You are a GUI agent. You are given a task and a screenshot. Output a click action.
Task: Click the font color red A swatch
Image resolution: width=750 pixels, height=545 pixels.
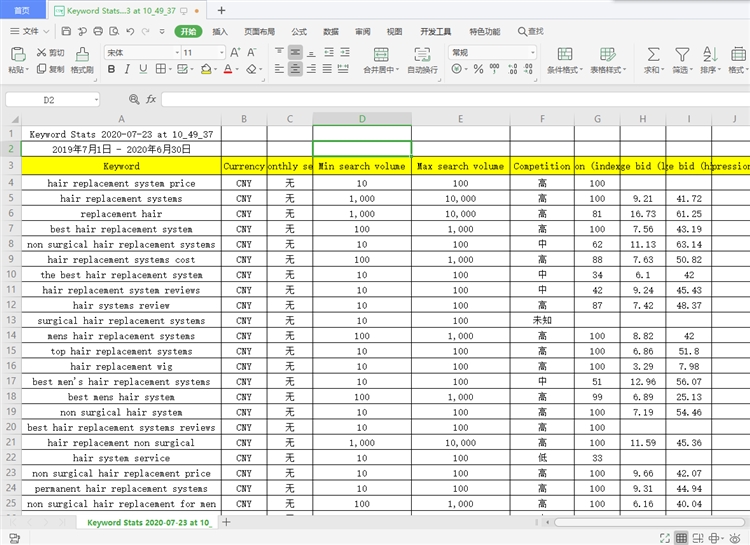227,70
